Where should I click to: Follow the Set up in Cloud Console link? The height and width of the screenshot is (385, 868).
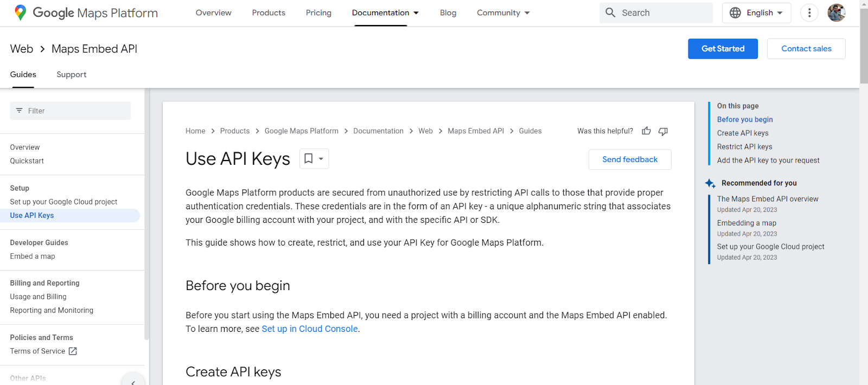(x=310, y=329)
